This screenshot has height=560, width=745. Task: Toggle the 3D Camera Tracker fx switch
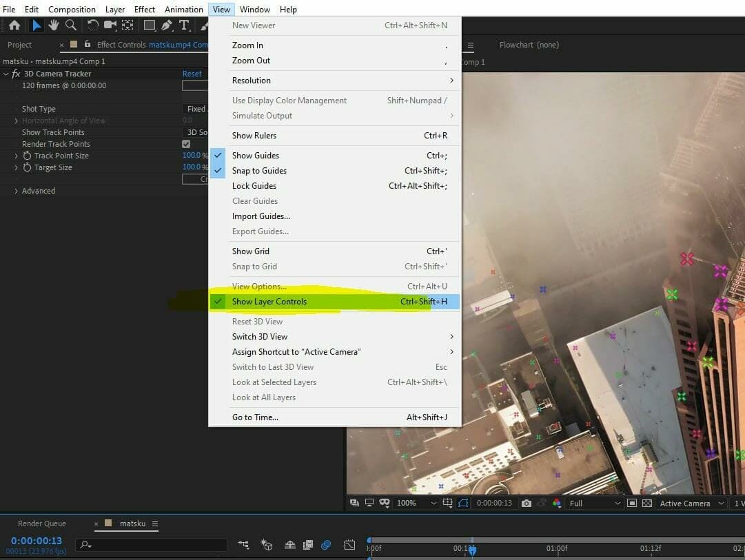(16, 74)
